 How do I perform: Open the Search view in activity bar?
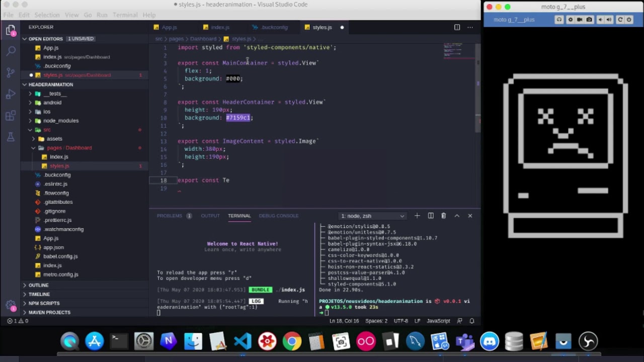click(x=11, y=51)
